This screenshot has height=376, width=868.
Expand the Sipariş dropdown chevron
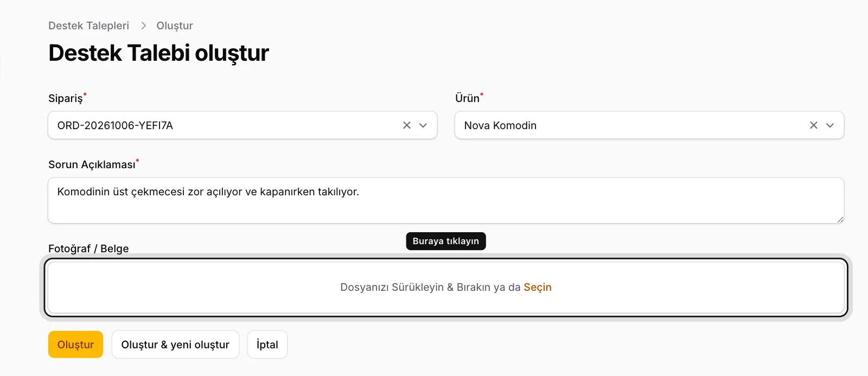(x=423, y=125)
